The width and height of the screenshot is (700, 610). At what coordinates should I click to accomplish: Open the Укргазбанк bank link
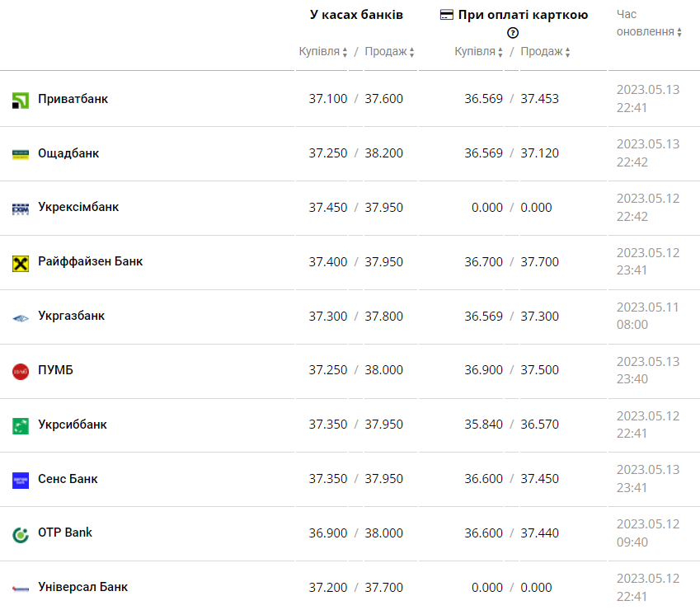[x=71, y=316]
